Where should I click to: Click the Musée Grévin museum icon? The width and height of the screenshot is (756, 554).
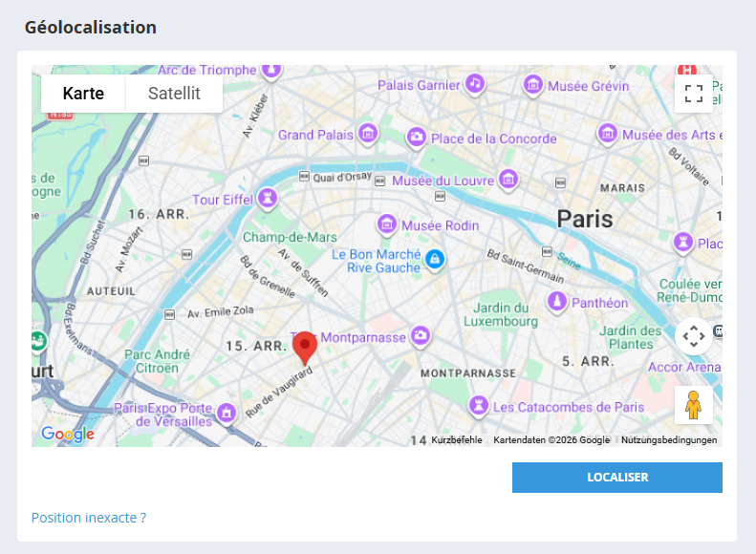point(533,86)
